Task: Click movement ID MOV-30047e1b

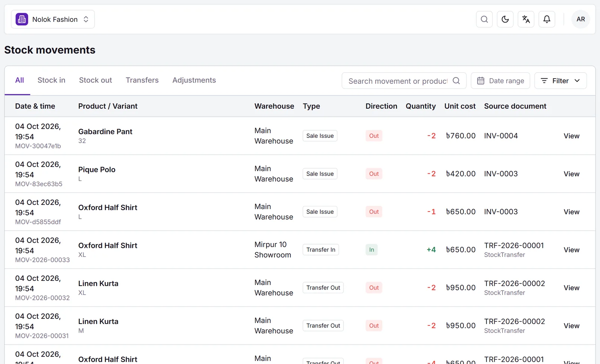Action: coord(38,146)
